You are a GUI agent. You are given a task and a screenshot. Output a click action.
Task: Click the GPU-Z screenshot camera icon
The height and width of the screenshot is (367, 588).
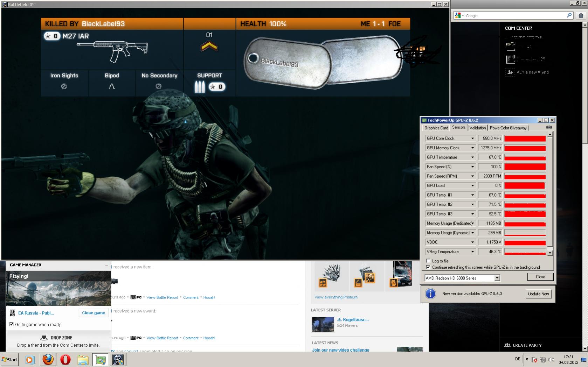549,127
